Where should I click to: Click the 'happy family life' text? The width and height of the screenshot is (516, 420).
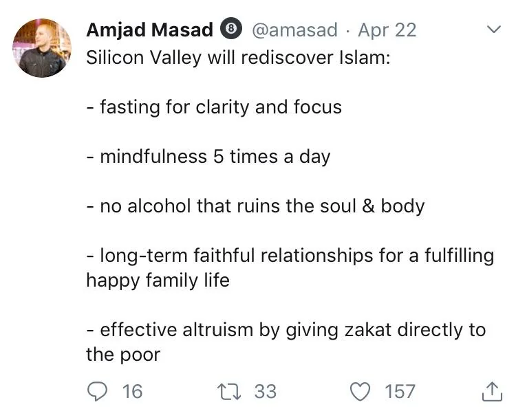pos(158,280)
